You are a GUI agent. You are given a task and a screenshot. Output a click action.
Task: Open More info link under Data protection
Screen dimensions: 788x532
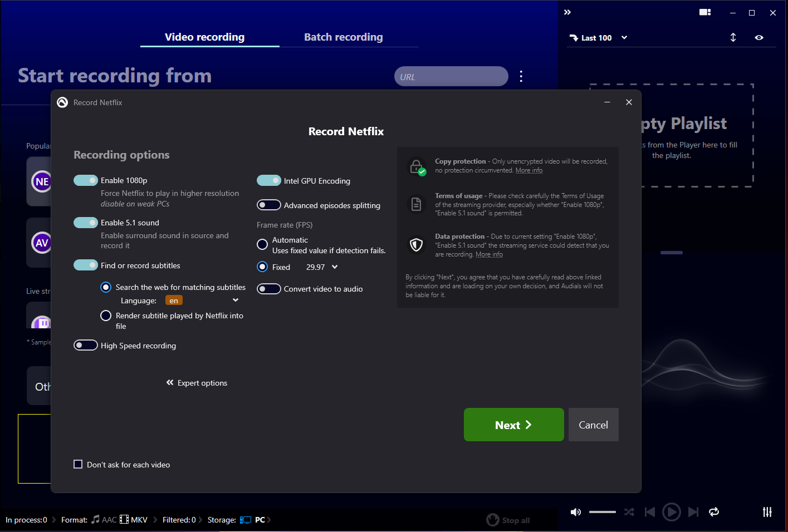coord(489,254)
